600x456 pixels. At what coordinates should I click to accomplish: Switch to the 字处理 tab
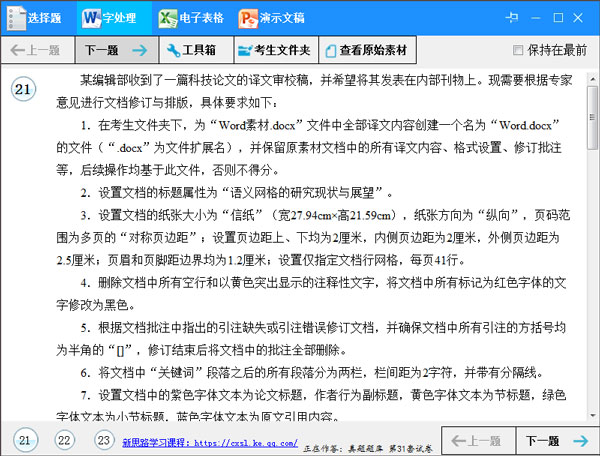point(114,18)
